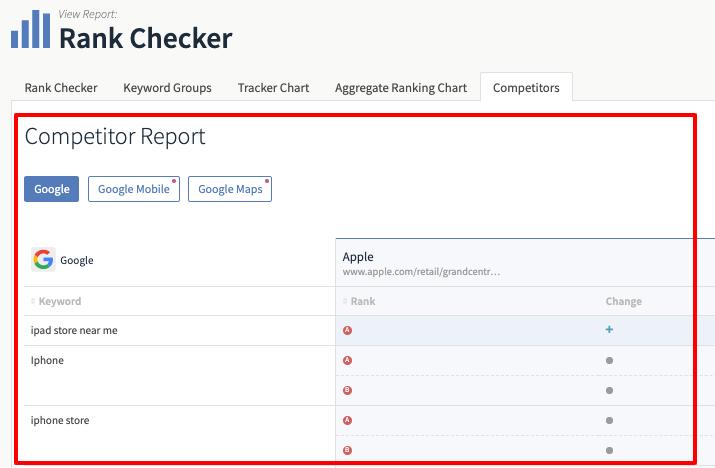Select the 'iphone store' keyword row
Image resolution: width=715 pixels, height=468 pixels.
60,420
